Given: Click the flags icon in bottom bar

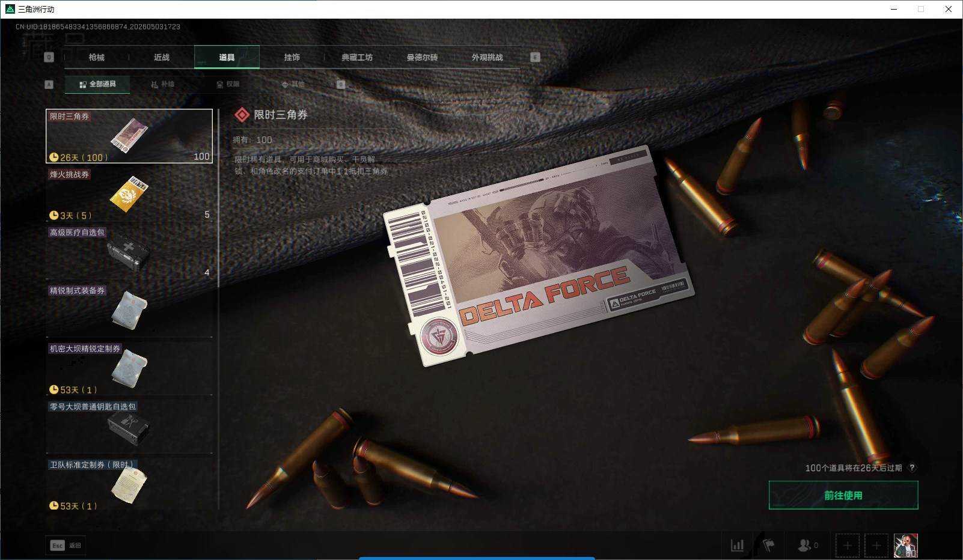Looking at the screenshot, I should [768, 546].
